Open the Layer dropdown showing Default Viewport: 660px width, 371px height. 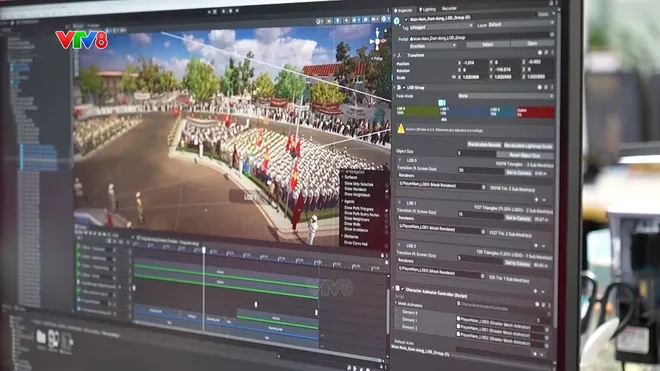(521, 24)
